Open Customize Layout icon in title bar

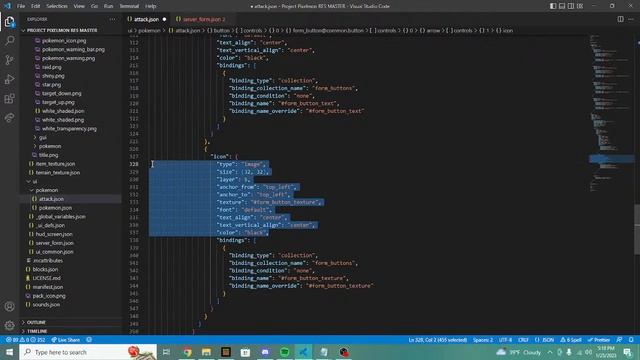(580, 6)
